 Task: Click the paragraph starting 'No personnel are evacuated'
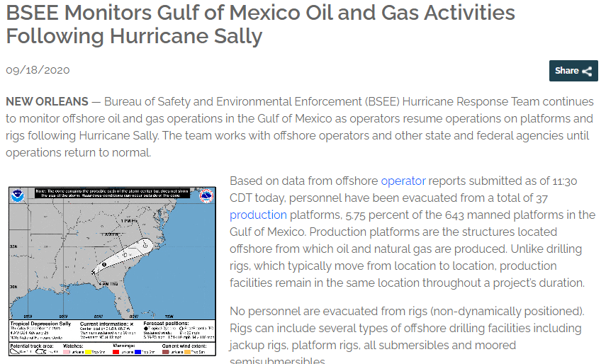click(407, 334)
